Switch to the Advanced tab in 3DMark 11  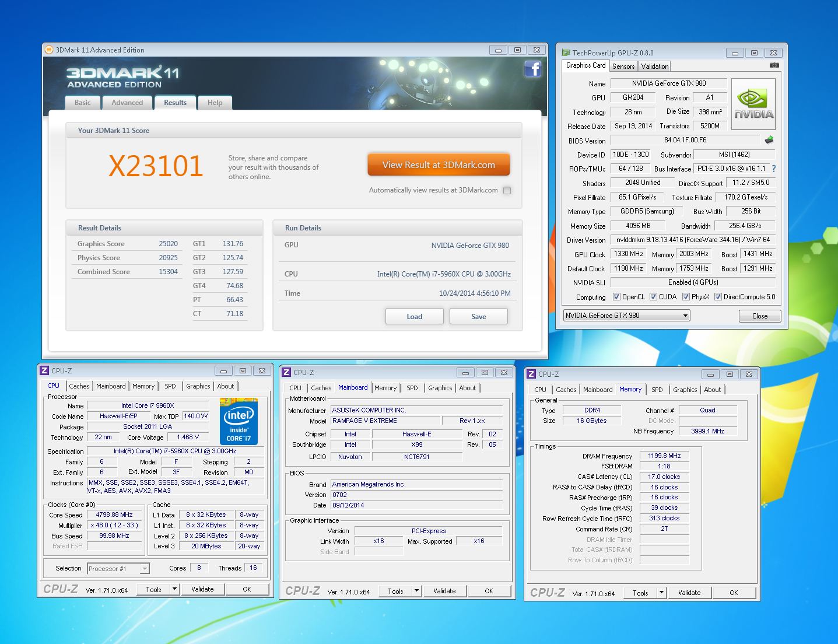(127, 103)
